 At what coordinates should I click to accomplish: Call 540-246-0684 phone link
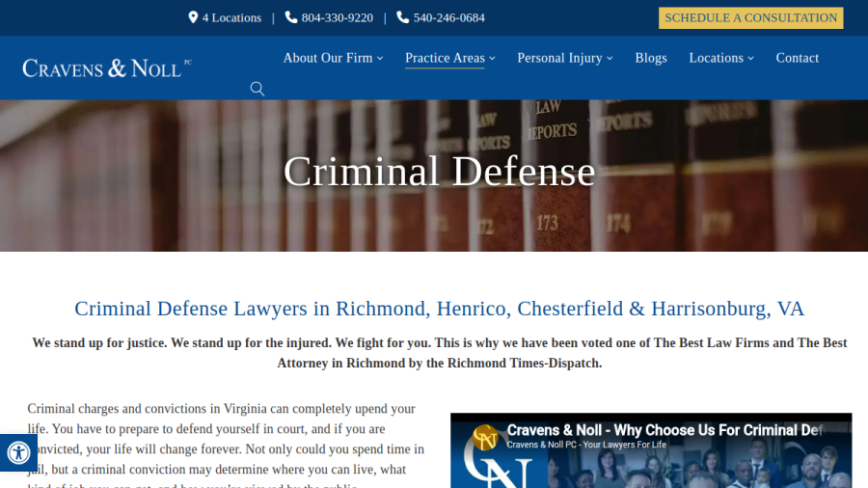click(x=448, y=17)
